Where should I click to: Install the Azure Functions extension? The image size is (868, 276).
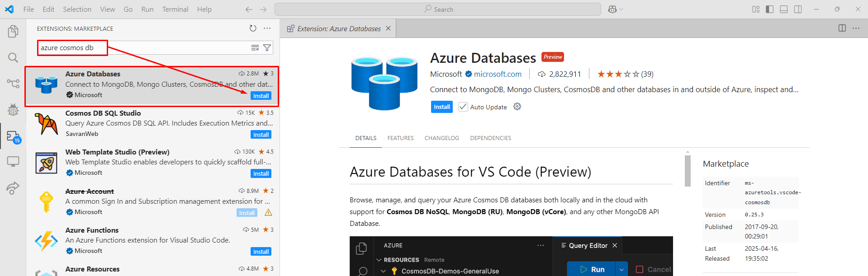coord(261,252)
